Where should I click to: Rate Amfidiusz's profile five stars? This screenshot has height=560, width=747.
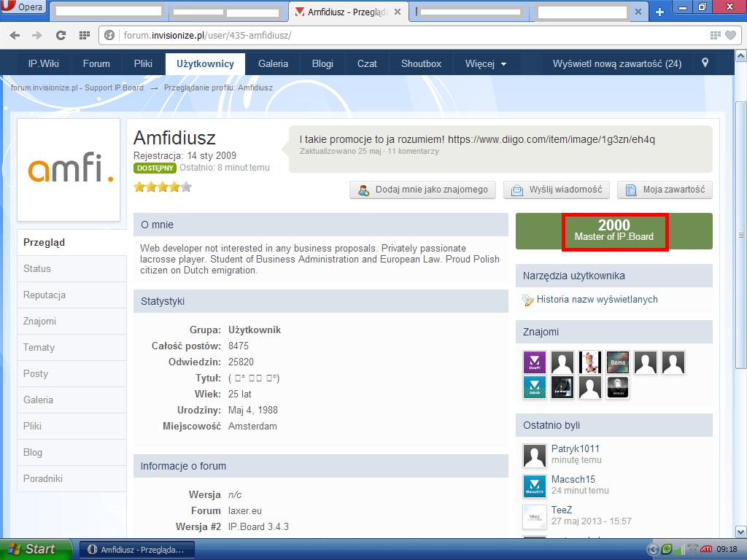[186, 187]
